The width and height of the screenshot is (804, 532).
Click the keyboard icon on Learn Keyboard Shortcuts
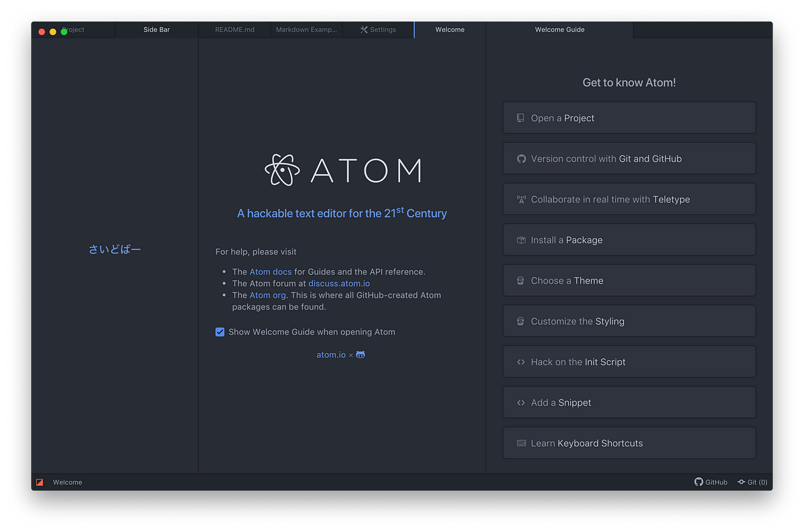click(x=521, y=442)
